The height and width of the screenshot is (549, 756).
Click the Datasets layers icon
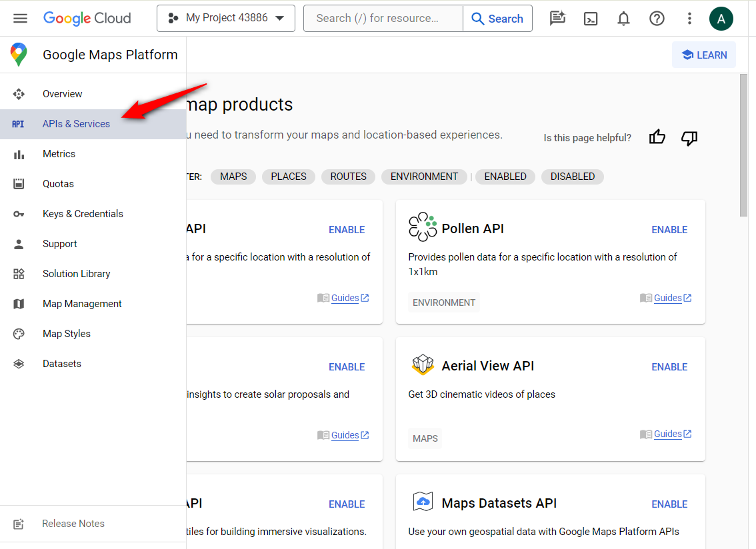[19, 364]
